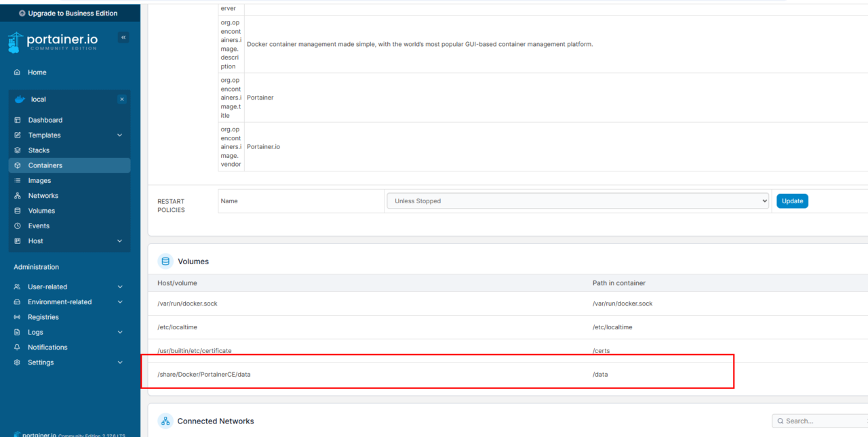Open the Dashboard page from the sidebar
The image size is (868, 437).
tap(45, 120)
